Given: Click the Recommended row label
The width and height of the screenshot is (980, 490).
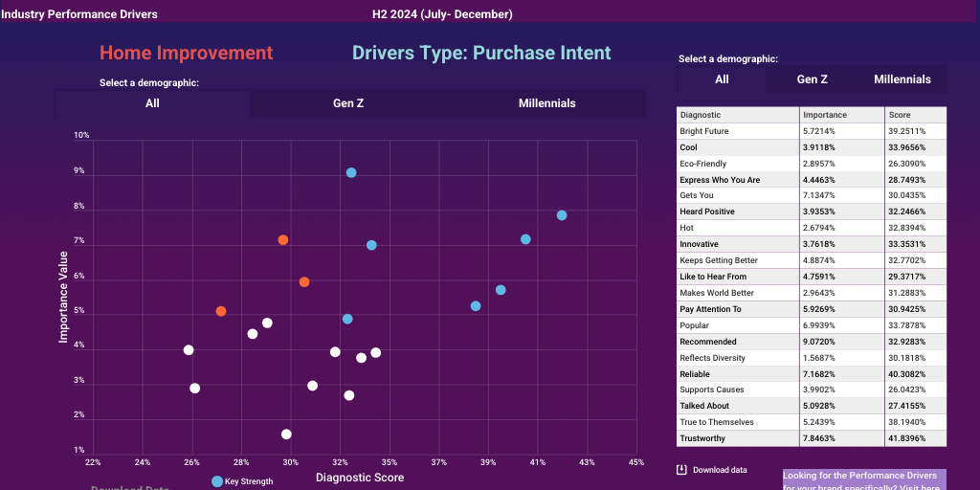Looking at the screenshot, I should click(x=708, y=342).
